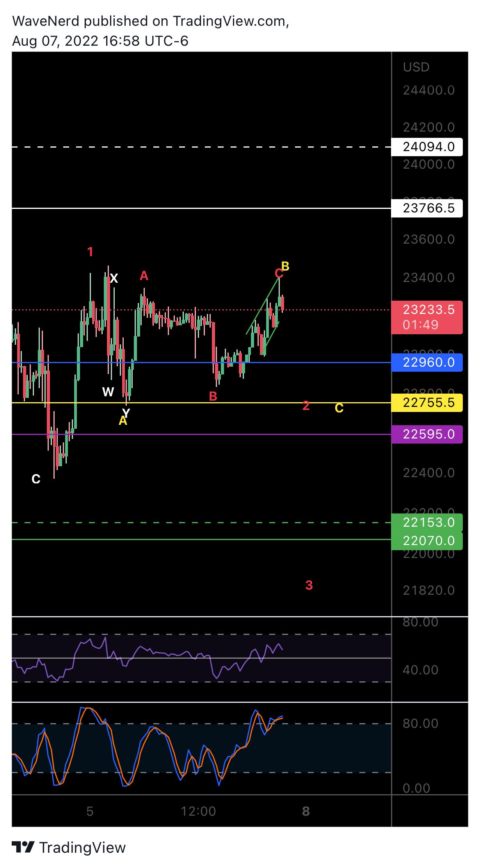
Task: Select the purple 22595.0 price label
Action: click(x=427, y=434)
